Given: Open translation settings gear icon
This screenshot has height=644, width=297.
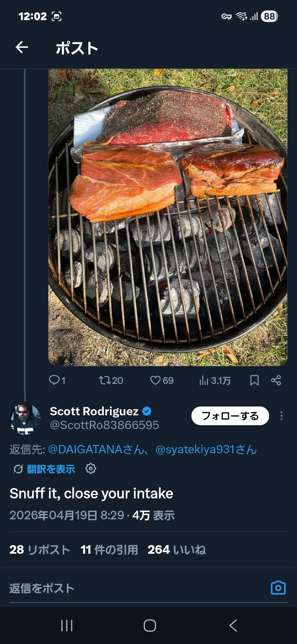Looking at the screenshot, I should (91, 468).
